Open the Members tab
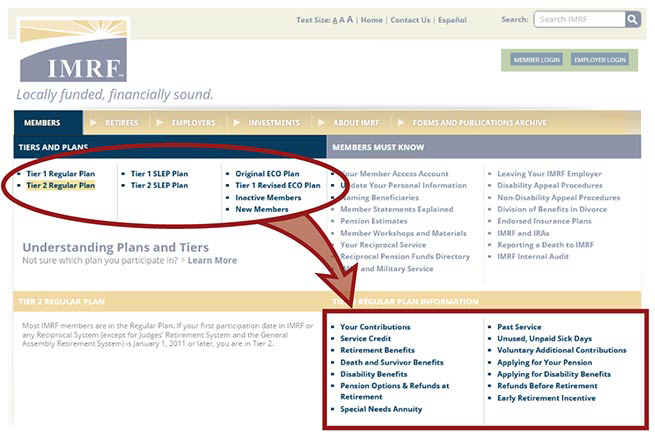655x433 pixels. (48, 123)
